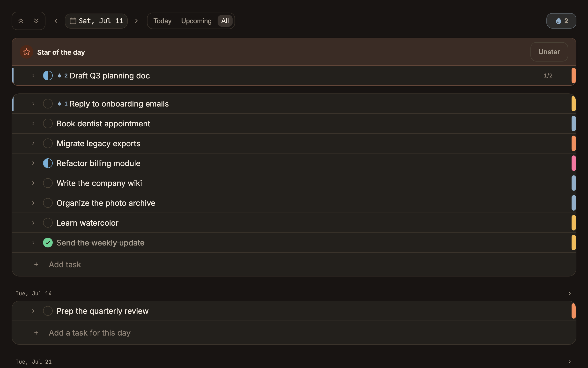Expand the Learn watercolor task

tap(33, 223)
